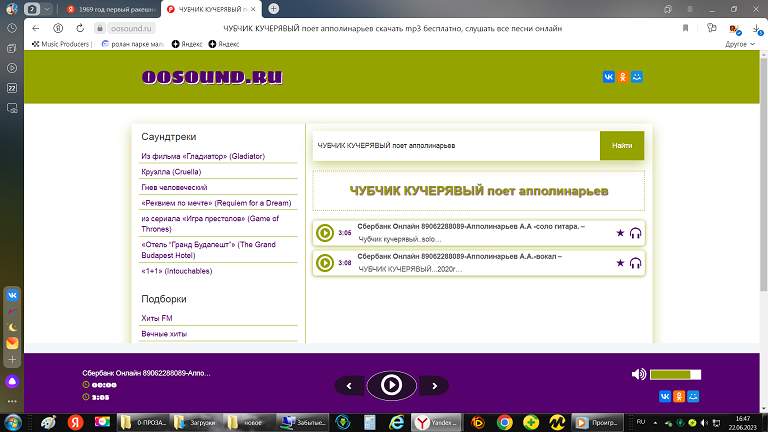The image size is (768, 432).
Task: Open browser downloads icon
Action: pyautogui.click(x=757, y=29)
